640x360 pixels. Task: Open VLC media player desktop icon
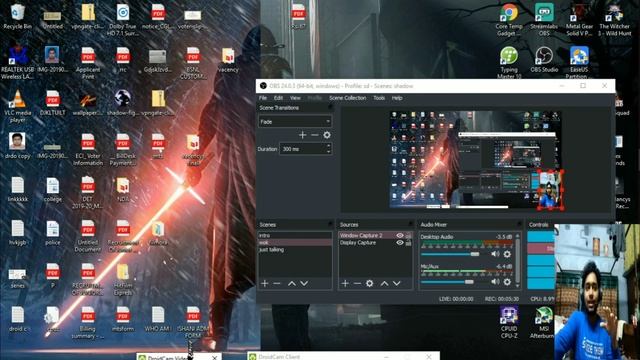point(18,106)
